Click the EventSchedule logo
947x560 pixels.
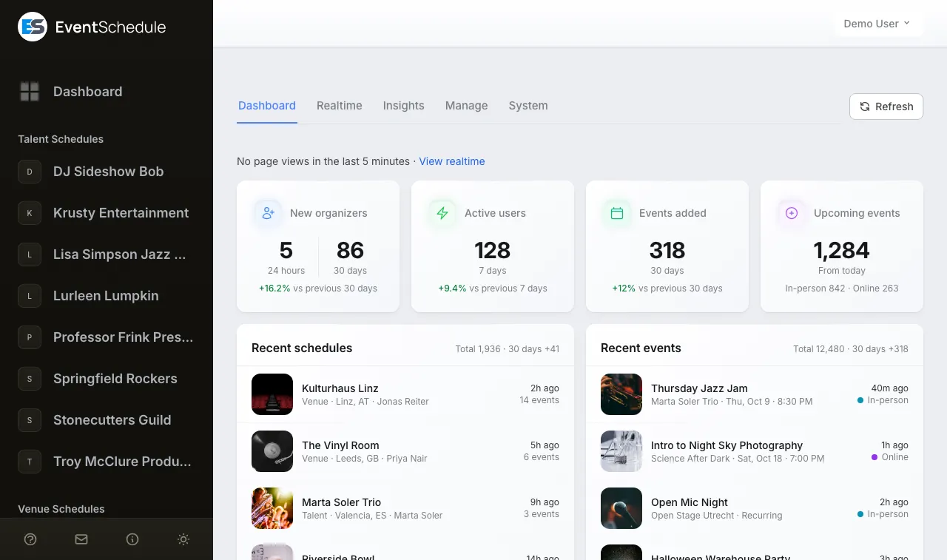92,27
